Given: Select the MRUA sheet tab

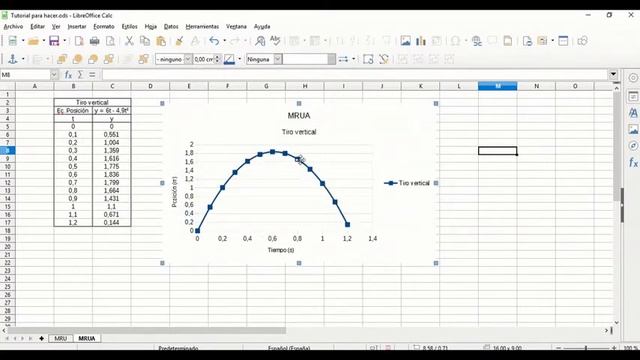Looking at the screenshot, I should [x=87, y=338].
